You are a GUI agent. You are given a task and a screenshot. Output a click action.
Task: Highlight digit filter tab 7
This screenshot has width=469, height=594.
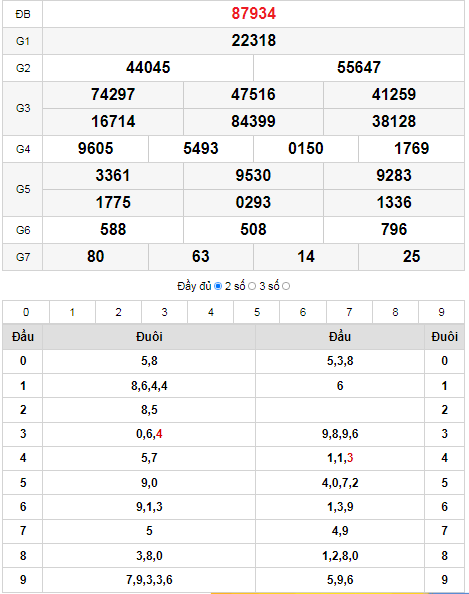coord(349,312)
